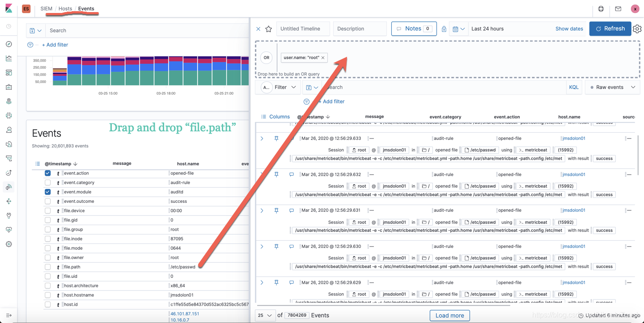Click the Refresh button
Viewport: 644px width, 323px height.
[610, 29]
